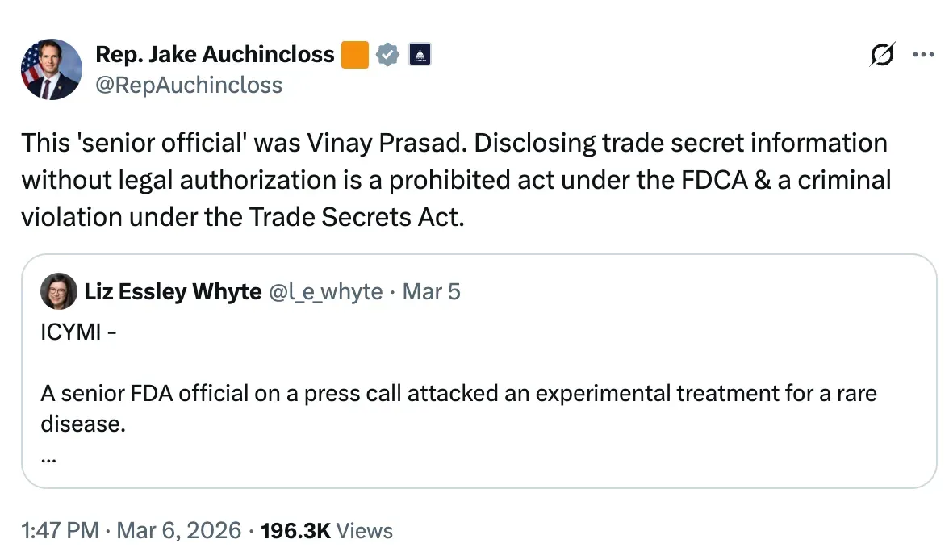Open the @l_e_whyte handle
This screenshot has width=949, height=560.
point(326,291)
